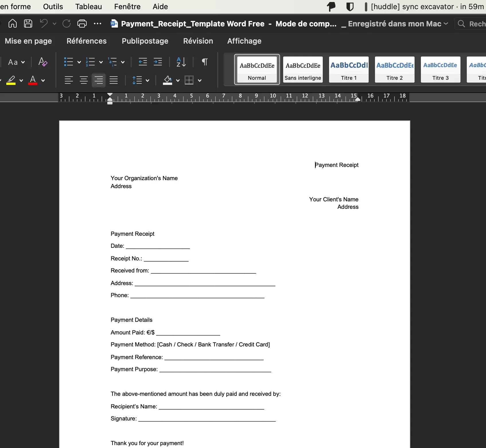Screen dimensions: 486x448
Task: Select the red font color swatch
Action: (x=33, y=80)
